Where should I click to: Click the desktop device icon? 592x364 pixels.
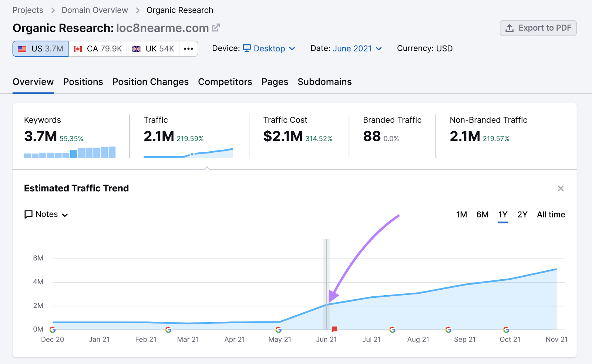click(247, 48)
